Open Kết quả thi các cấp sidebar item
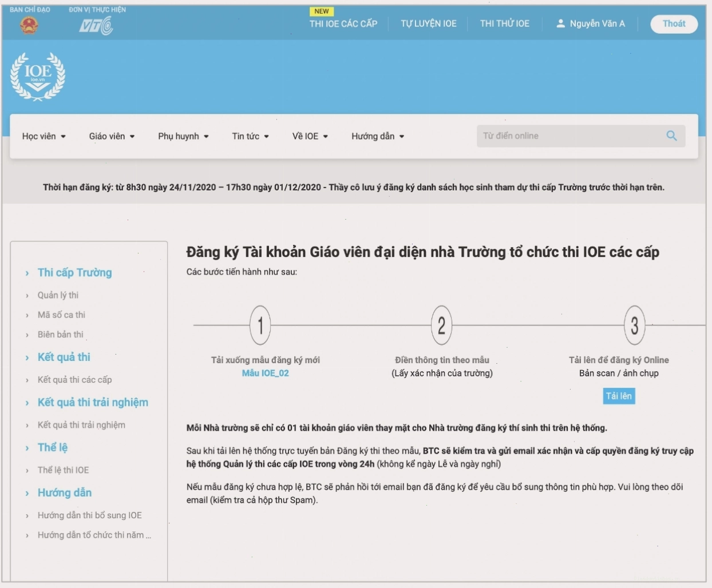This screenshot has width=712, height=588. [x=74, y=380]
